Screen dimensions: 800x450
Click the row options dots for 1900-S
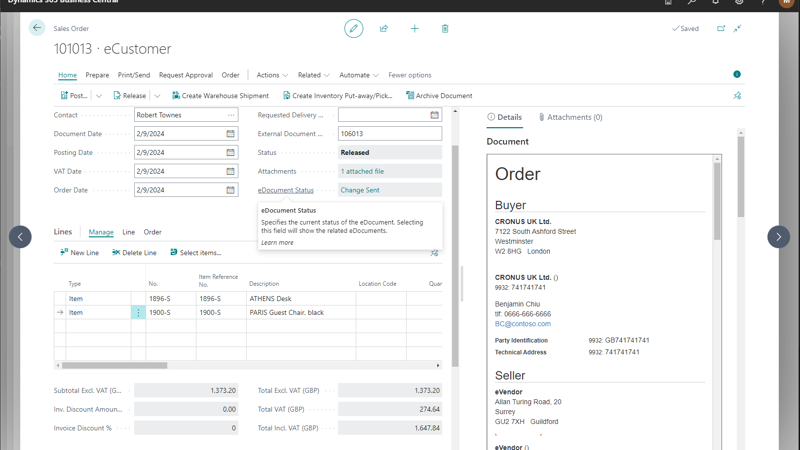138,313
